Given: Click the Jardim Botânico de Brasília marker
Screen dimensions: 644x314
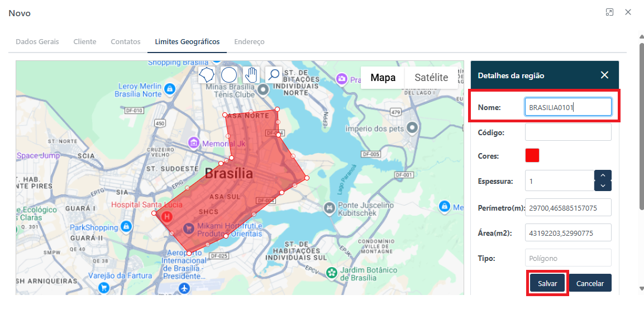Looking at the screenshot, I should coord(332,273).
